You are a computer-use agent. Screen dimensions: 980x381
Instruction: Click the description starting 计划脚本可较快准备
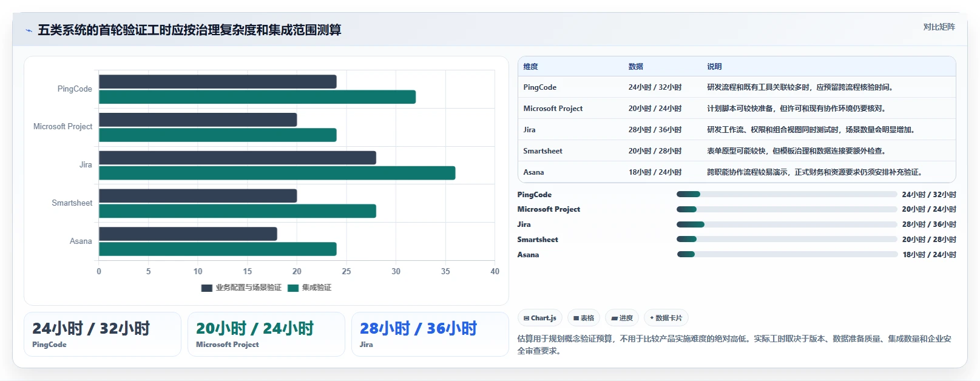796,109
